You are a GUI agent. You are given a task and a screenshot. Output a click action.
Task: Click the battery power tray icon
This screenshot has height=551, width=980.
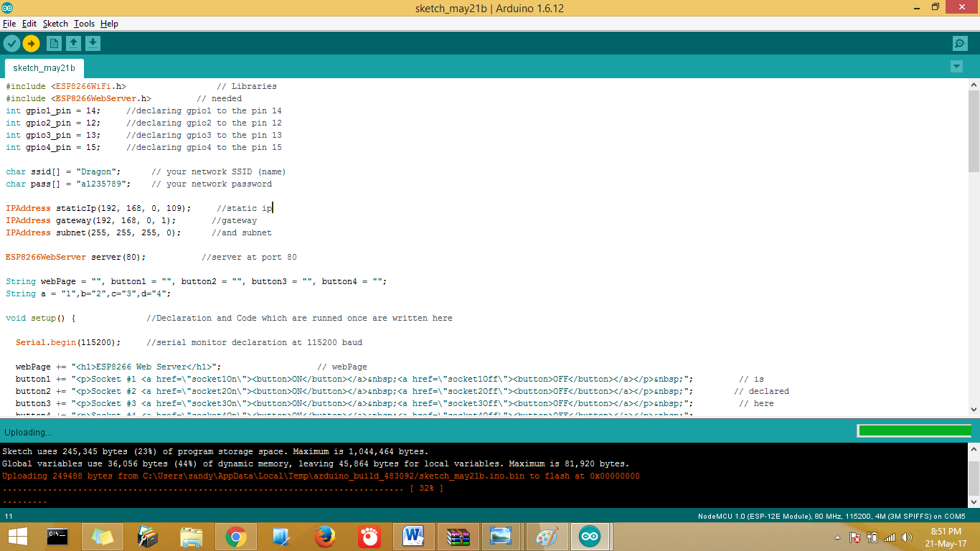coord(872,537)
